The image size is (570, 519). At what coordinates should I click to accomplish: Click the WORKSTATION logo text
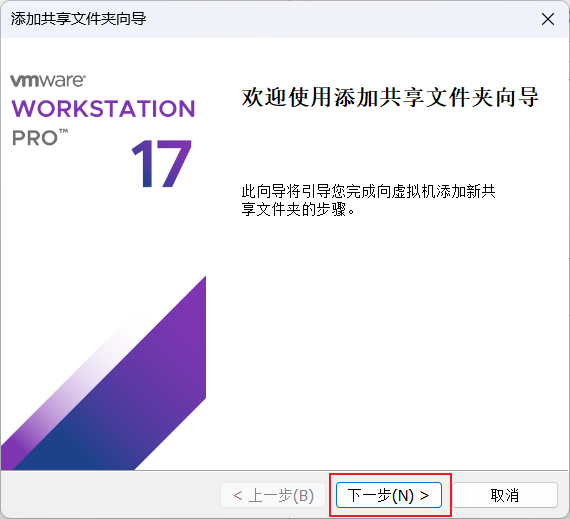coord(104,109)
